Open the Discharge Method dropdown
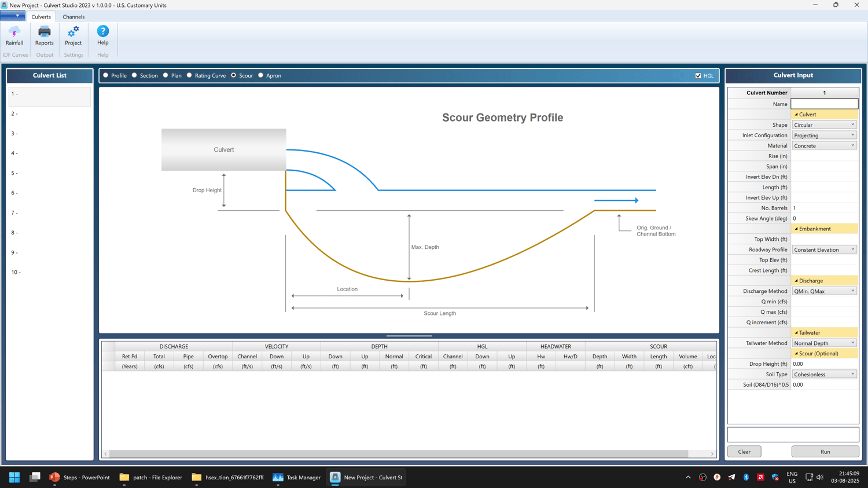 pos(824,291)
